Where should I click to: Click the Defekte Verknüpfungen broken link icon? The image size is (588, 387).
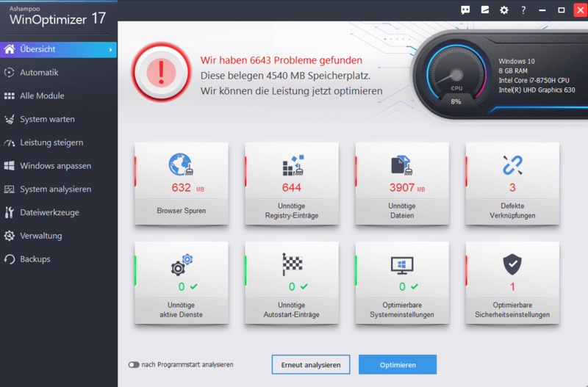point(512,165)
